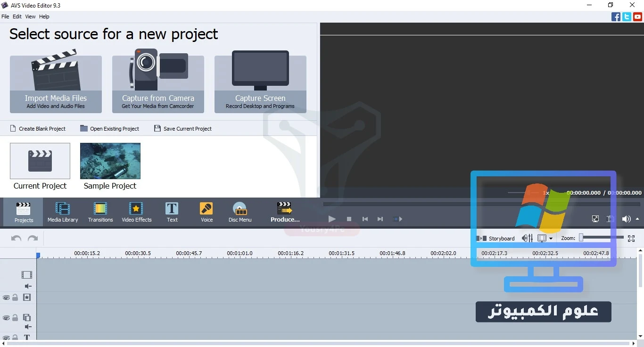Click Save Current Project
The width and height of the screenshot is (644, 347).
tap(183, 129)
